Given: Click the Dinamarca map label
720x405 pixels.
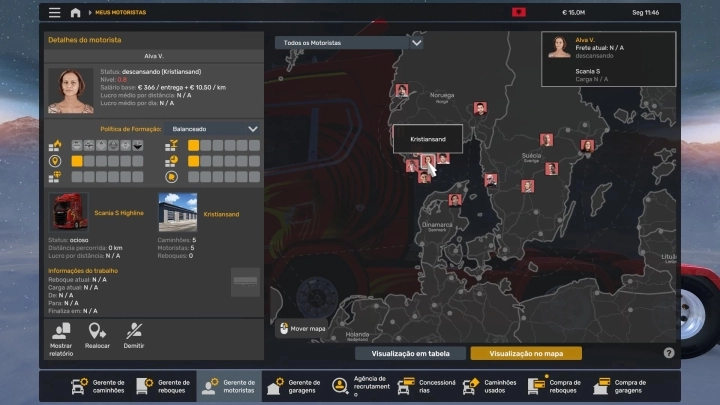Looking at the screenshot, I should point(437,225).
